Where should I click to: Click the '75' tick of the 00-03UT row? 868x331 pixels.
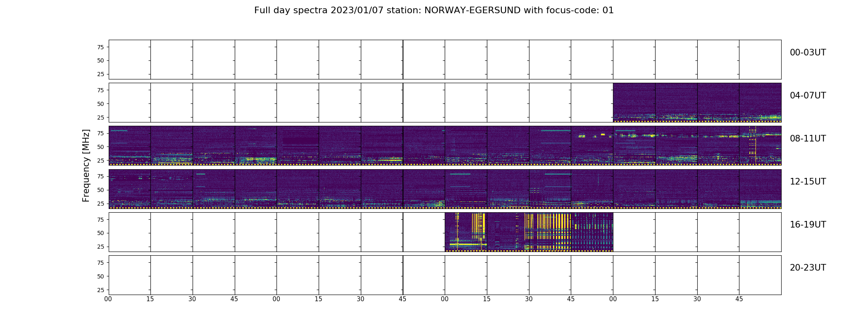click(100, 47)
